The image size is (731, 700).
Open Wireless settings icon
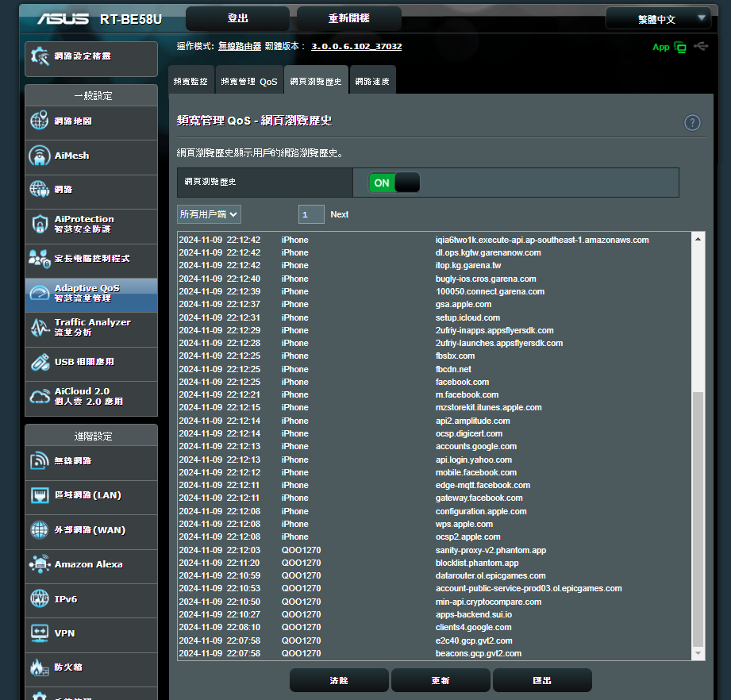39,460
